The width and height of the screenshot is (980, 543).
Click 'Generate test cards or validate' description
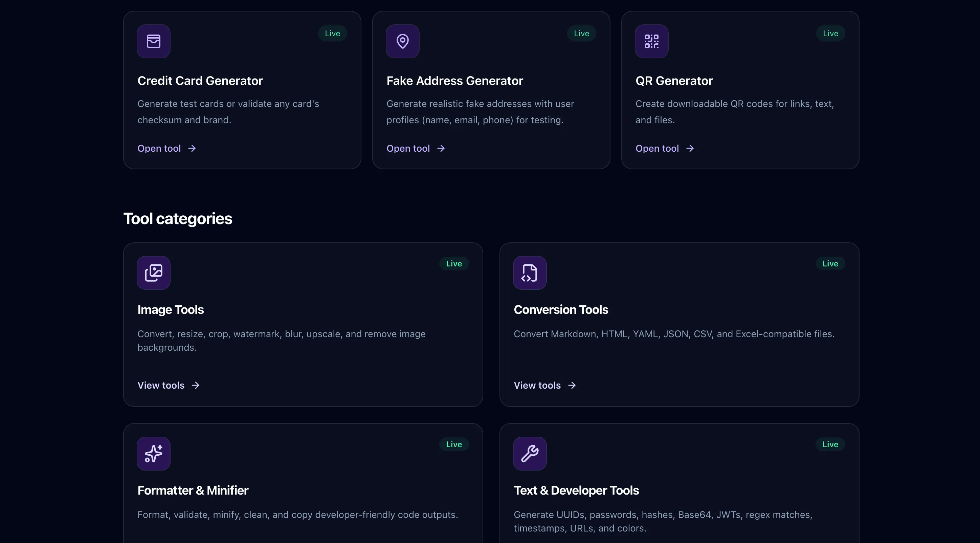(x=228, y=112)
